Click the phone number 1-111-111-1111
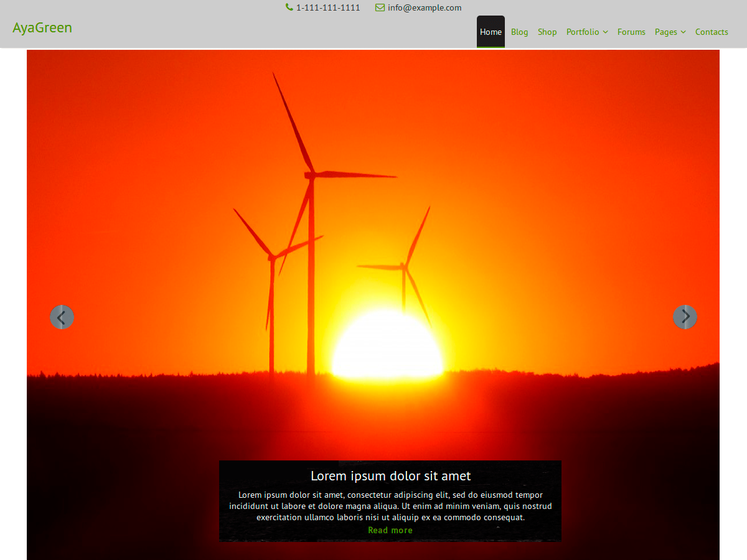 tap(327, 8)
